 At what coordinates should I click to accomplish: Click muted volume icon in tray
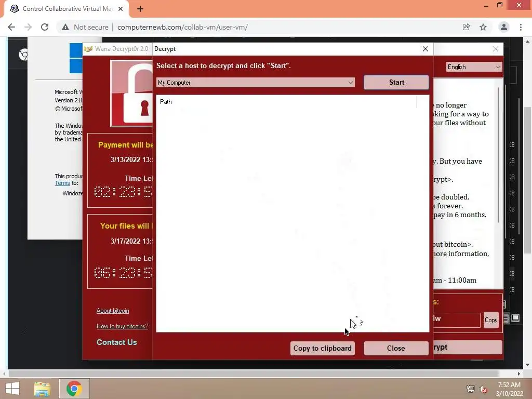[x=483, y=389]
